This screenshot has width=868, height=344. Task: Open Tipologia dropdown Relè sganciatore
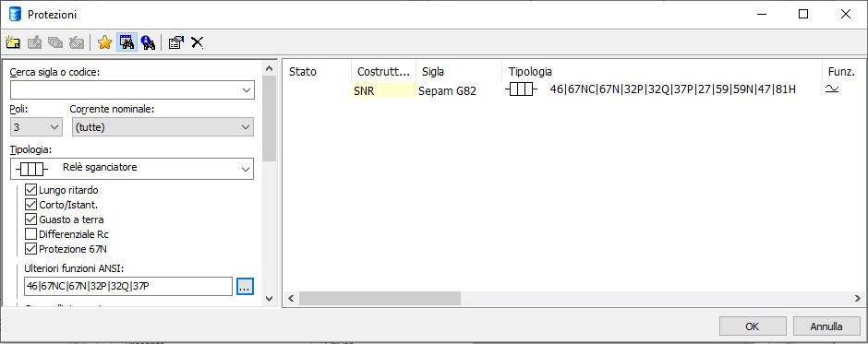click(246, 169)
